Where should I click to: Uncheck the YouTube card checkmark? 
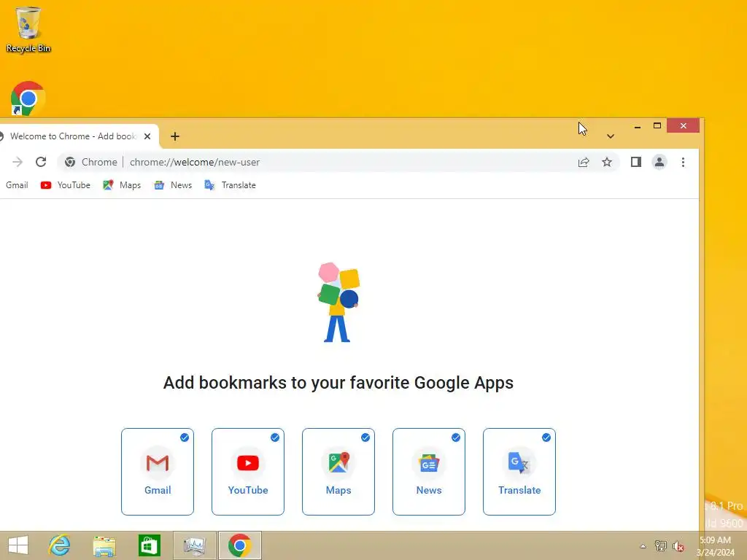(275, 437)
